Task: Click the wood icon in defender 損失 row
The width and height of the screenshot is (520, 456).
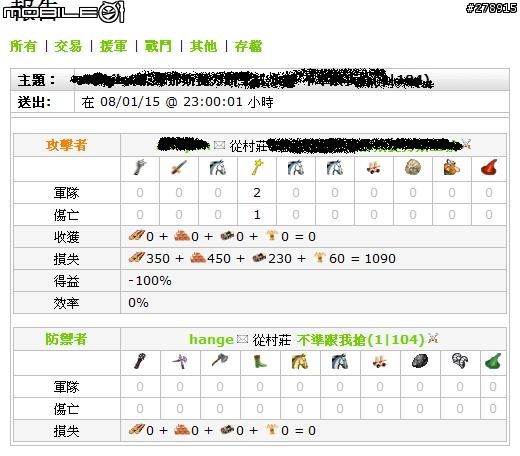Action: 137,429
